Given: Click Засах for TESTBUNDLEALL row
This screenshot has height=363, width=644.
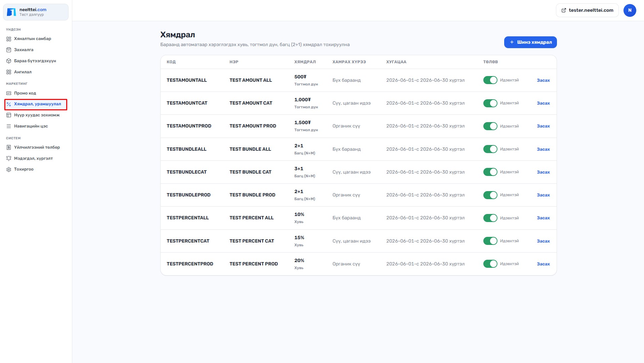Looking at the screenshot, I should (x=543, y=149).
